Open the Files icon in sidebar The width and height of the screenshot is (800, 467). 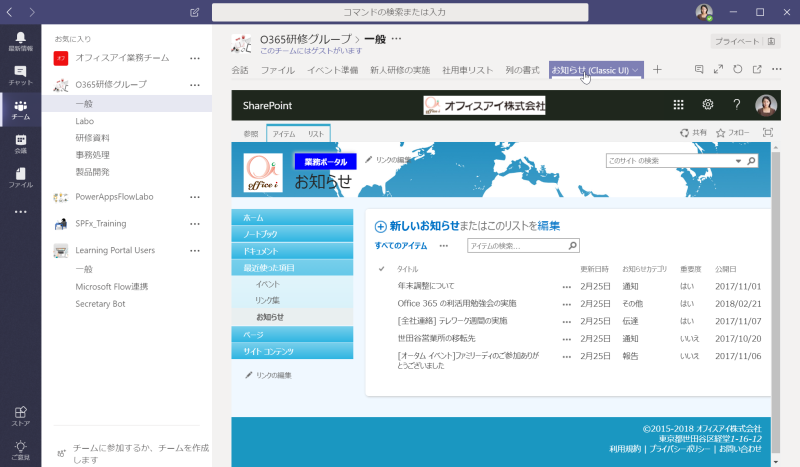point(20,178)
